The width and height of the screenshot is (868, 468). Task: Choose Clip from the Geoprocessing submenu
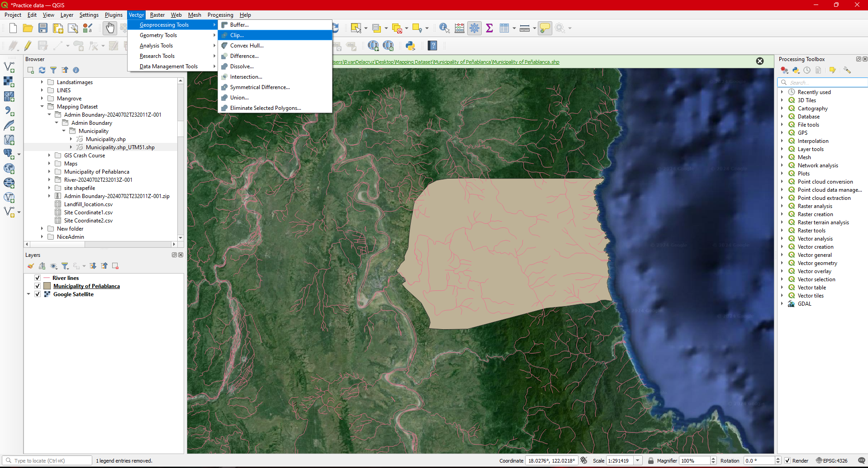[237, 35]
